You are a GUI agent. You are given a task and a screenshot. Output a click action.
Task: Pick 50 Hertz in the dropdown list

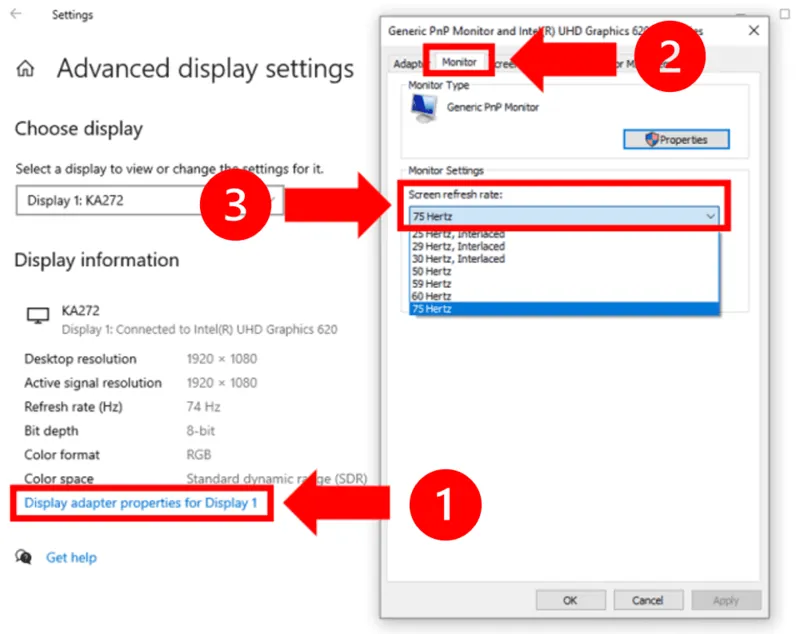[x=431, y=271]
